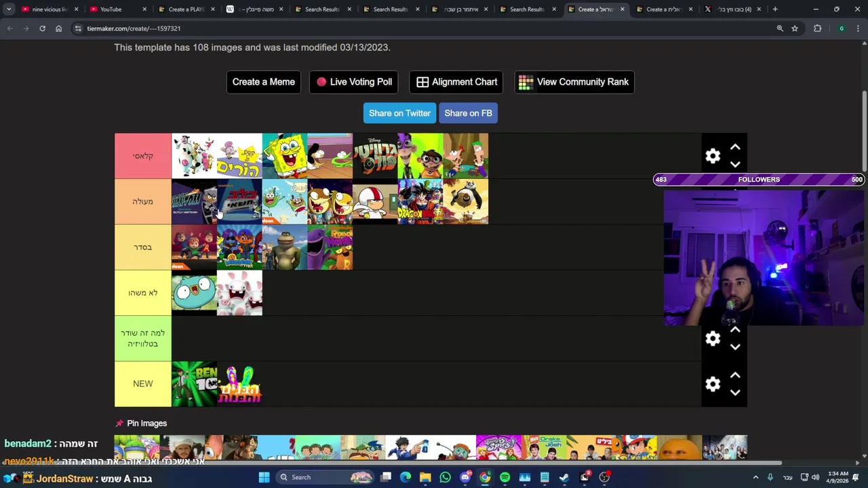
Task: Click the בסדר tier label
Action: click(143, 247)
